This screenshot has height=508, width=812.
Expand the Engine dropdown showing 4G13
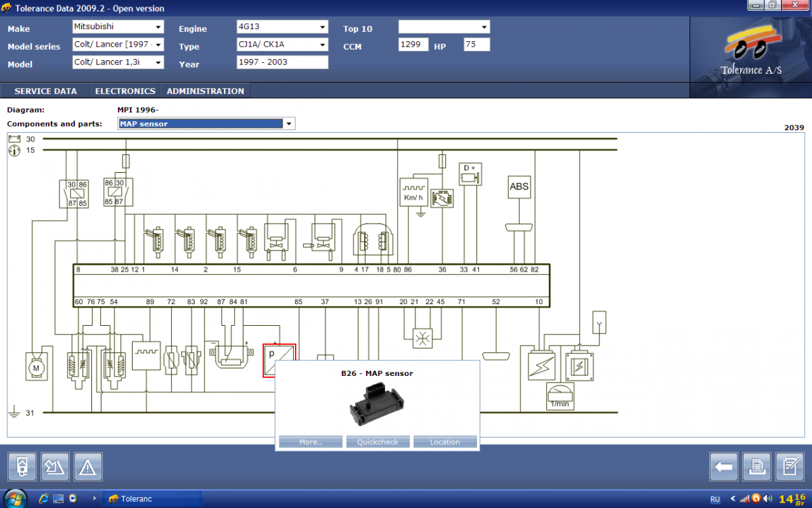coord(282,27)
